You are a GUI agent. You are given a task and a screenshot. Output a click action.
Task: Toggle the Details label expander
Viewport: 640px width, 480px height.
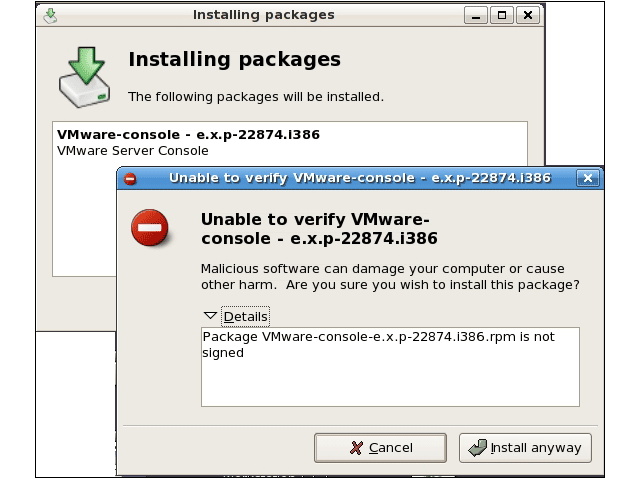tap(245, 316)
